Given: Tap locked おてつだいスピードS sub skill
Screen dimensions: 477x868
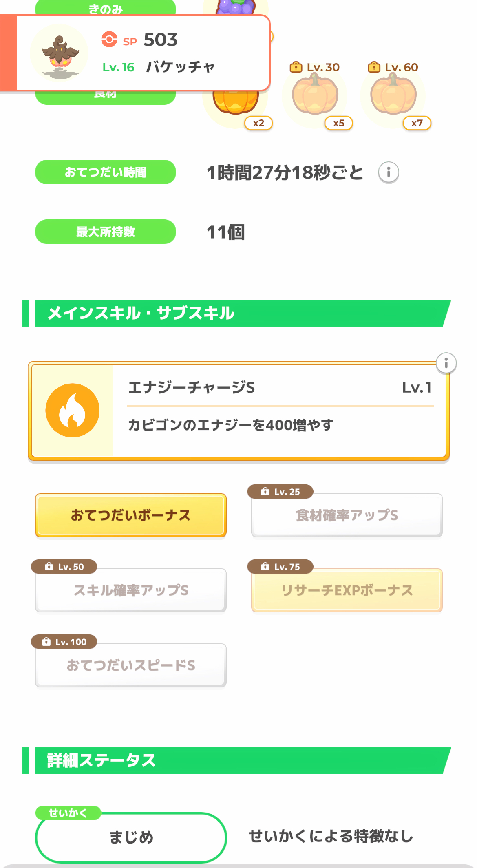Looking at the screenshot, I should point(131,665).
